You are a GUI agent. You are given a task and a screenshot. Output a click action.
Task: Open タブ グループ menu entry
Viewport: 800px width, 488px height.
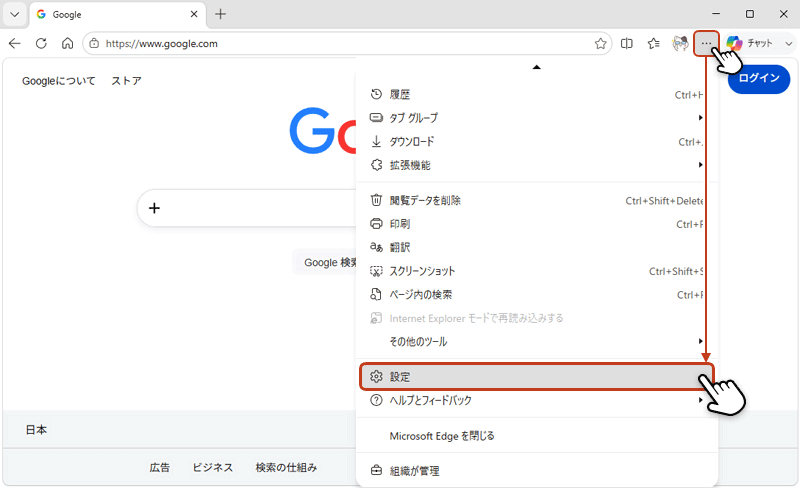[537, 118]
